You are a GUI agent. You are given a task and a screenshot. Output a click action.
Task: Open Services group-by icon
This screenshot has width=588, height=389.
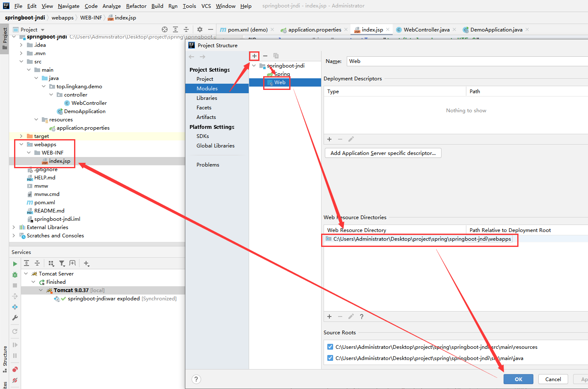click(x=51, y=263)
